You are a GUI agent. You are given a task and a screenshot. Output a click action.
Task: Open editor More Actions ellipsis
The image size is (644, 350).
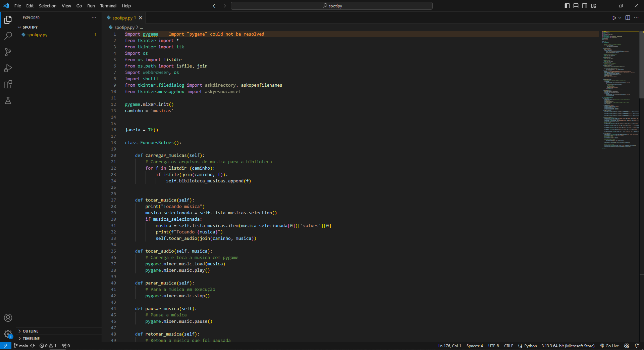(636, 18)
